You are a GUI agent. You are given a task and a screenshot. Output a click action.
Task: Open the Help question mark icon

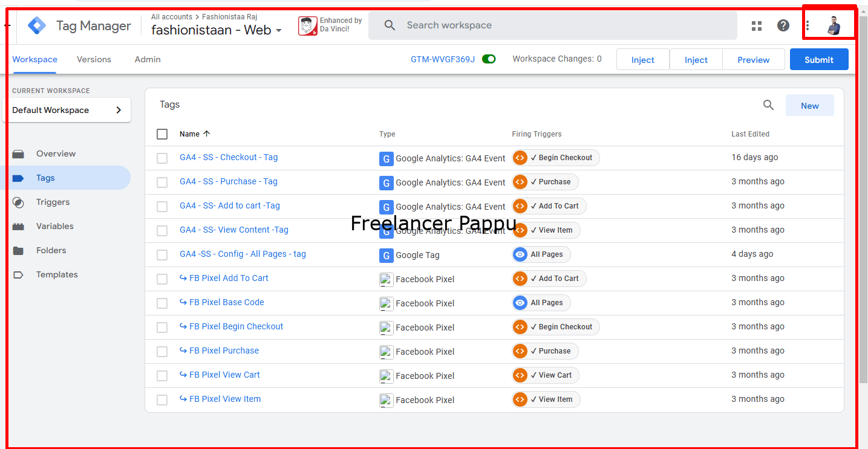[x=783, y=25]
